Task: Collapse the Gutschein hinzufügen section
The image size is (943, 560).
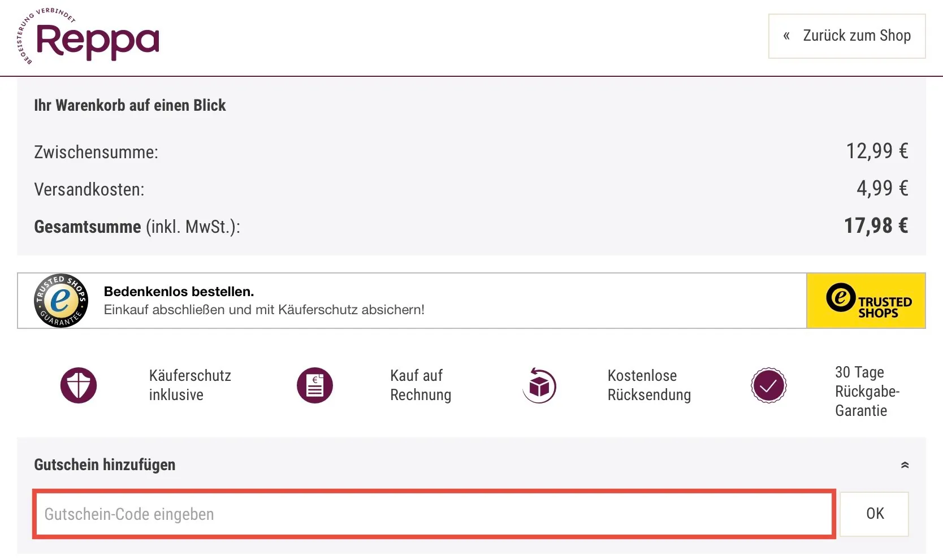Action: pos(905,465)
